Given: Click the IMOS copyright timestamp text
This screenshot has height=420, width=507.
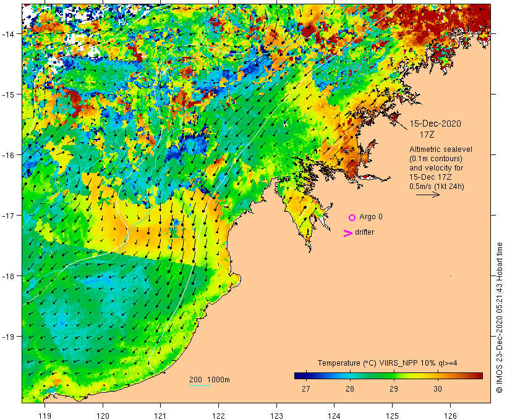Looking at the screenshot, I should click(499, 317).
